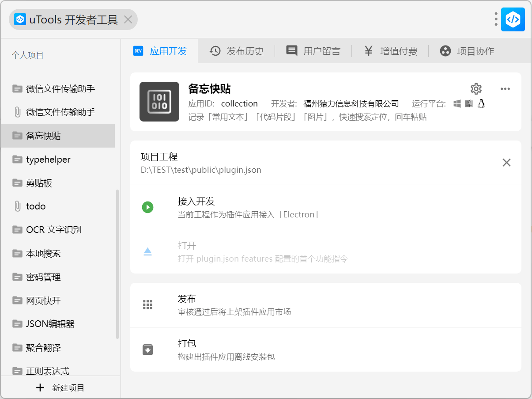Switch to the 应用开发 tab
This screenshot has height=399, width=532.
tap(160, 51)
